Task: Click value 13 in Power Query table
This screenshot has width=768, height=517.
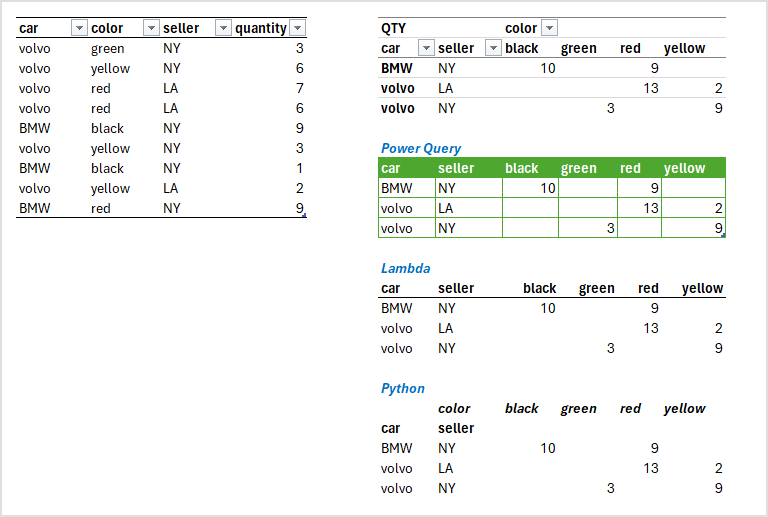Action: point(650,208)
